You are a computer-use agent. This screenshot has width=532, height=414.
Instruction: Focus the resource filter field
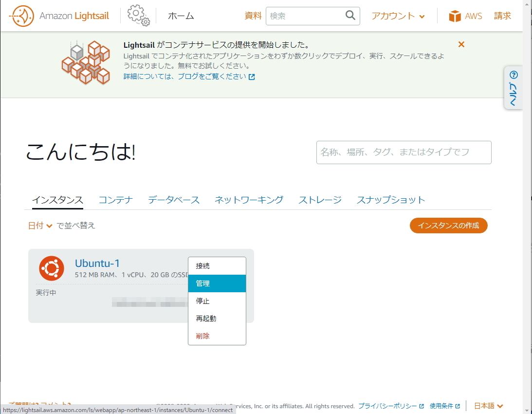tap(404, 152)
